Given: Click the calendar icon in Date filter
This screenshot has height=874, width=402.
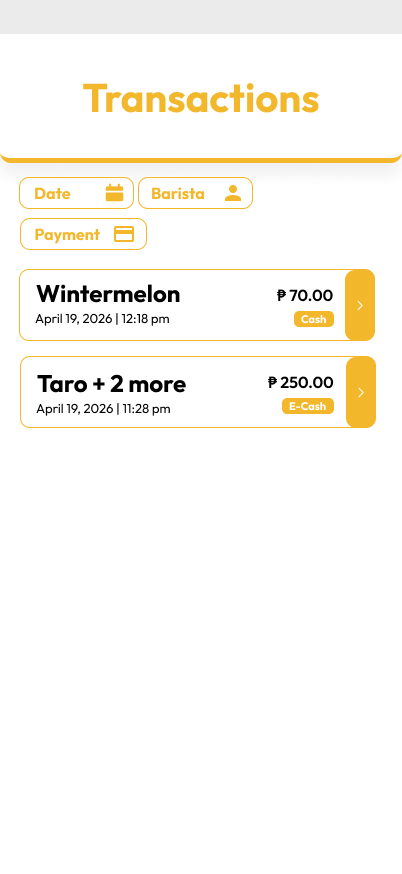Looking at the screenshot, I should 114,193.
